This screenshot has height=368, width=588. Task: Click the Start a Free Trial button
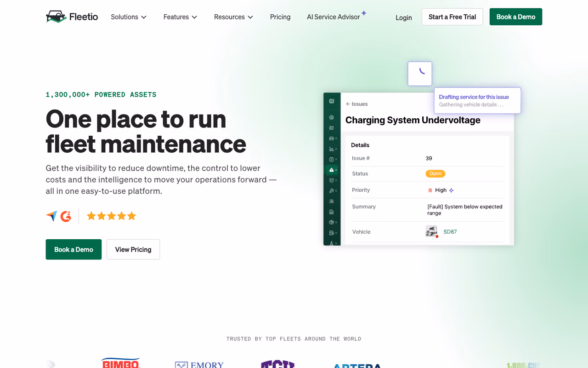point(452,17)
